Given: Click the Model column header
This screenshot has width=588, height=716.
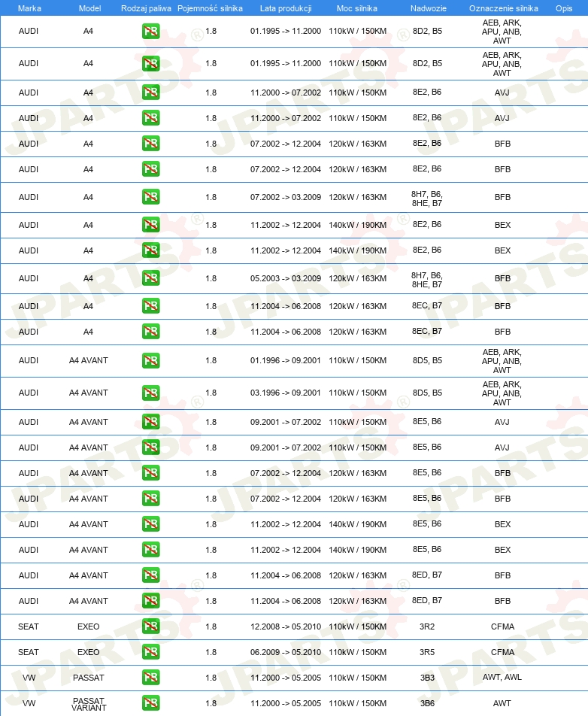Looking at the screenshot, I should coord(89,8).
